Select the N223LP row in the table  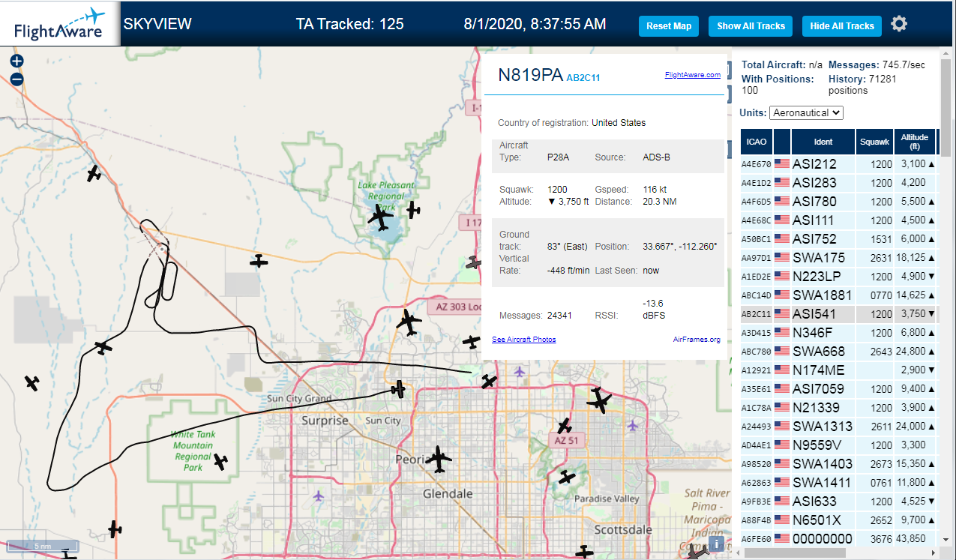click(x=838, y=277)
